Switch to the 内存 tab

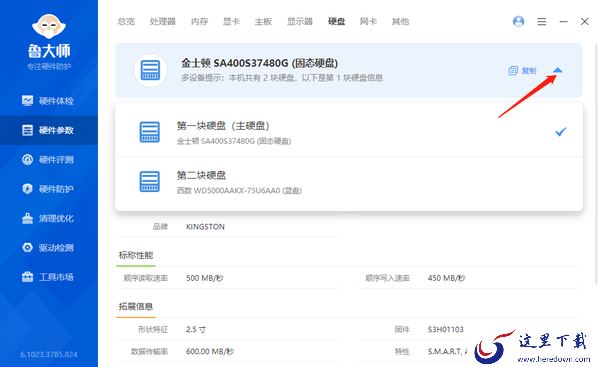tap(200, 21)
